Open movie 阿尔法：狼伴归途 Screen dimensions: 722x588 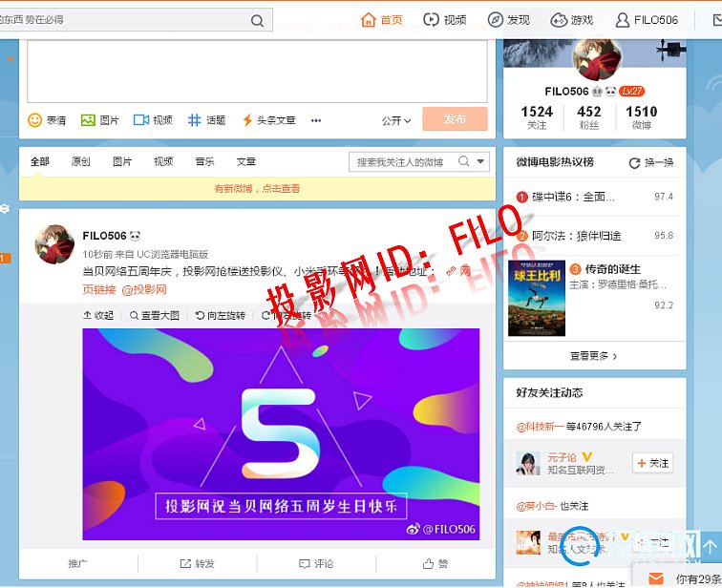(x=577, y=236)
